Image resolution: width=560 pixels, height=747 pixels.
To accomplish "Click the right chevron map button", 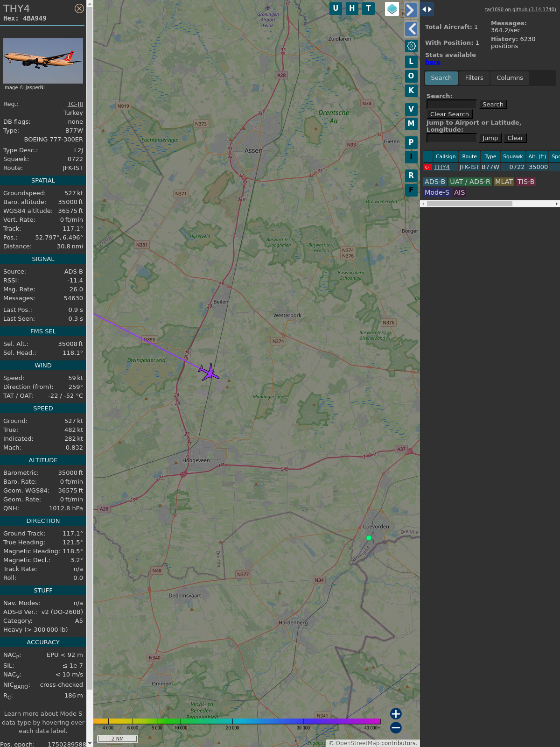I will click(411, 10).
